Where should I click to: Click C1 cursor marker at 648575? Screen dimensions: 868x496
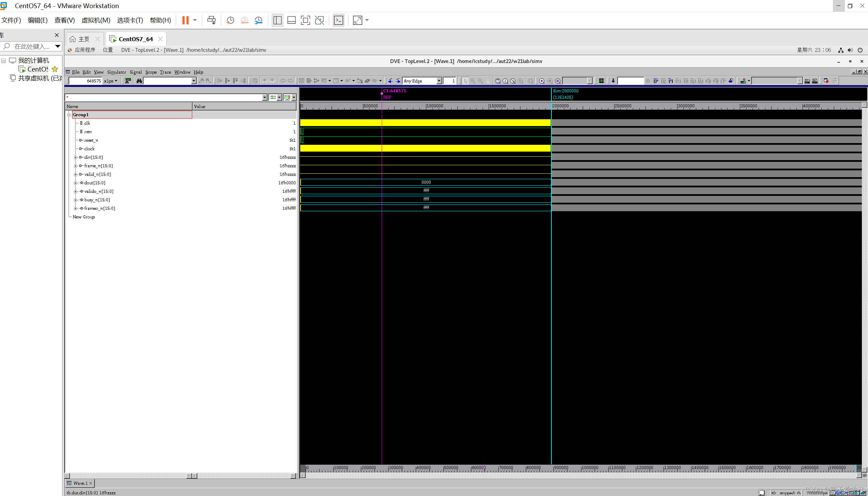coord(395,91)
